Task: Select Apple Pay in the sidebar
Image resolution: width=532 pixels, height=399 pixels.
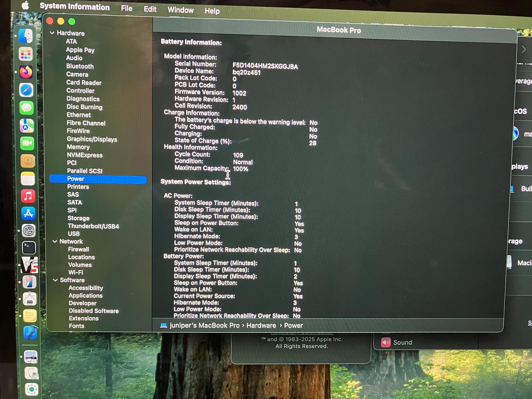Action: pos(80,50)
